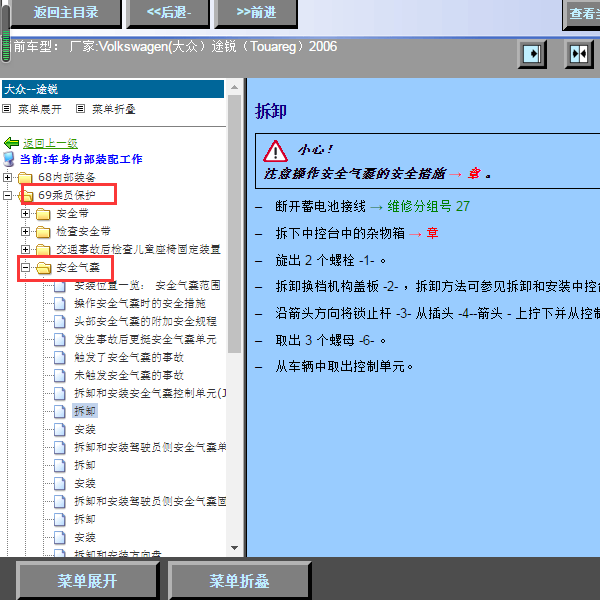600x600 pixels.
Task: Click document icon for 拆卸和安装驾驶员侧安全气囊单
Action: (x=60, y=447)
